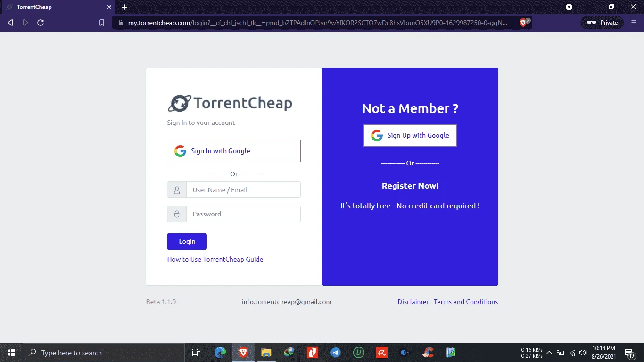
Task: Restore down the browser window
Action: pyautogui.click(x=611, y=7)
